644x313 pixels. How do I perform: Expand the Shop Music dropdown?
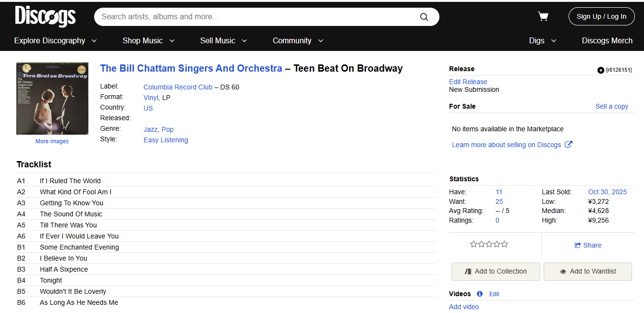(x=148, y=41)
